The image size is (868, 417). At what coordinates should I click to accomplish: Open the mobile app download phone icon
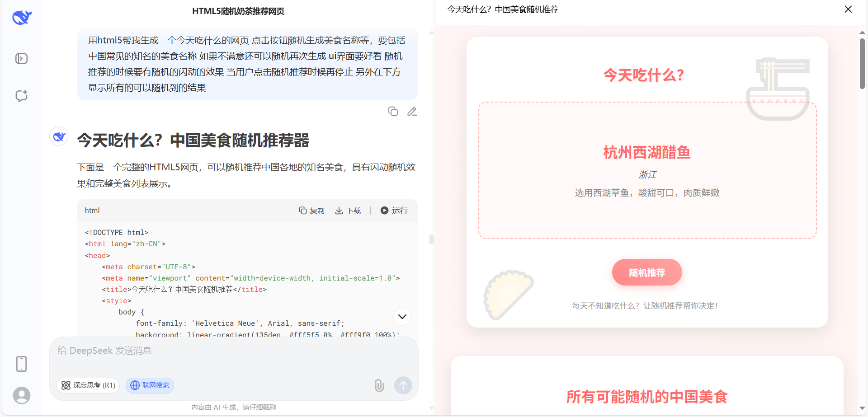[21, 364]
